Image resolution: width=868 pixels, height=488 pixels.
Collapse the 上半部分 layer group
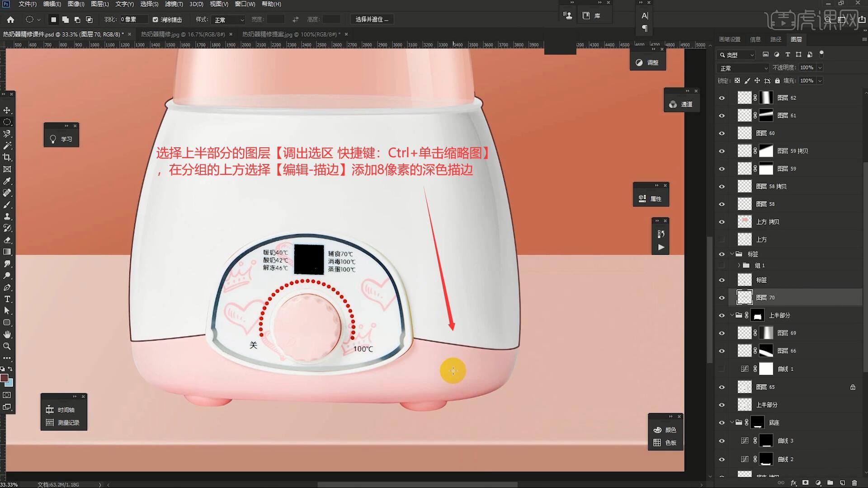732,315
